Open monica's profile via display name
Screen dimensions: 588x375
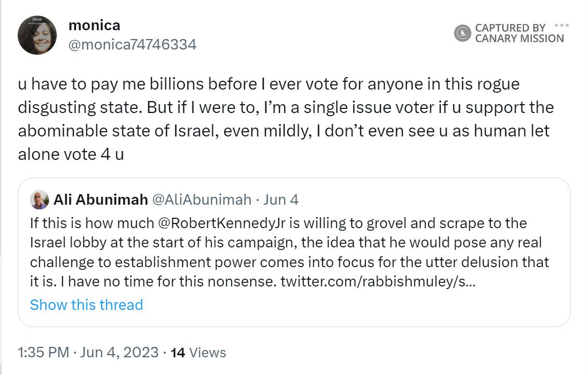coord(94,26)
